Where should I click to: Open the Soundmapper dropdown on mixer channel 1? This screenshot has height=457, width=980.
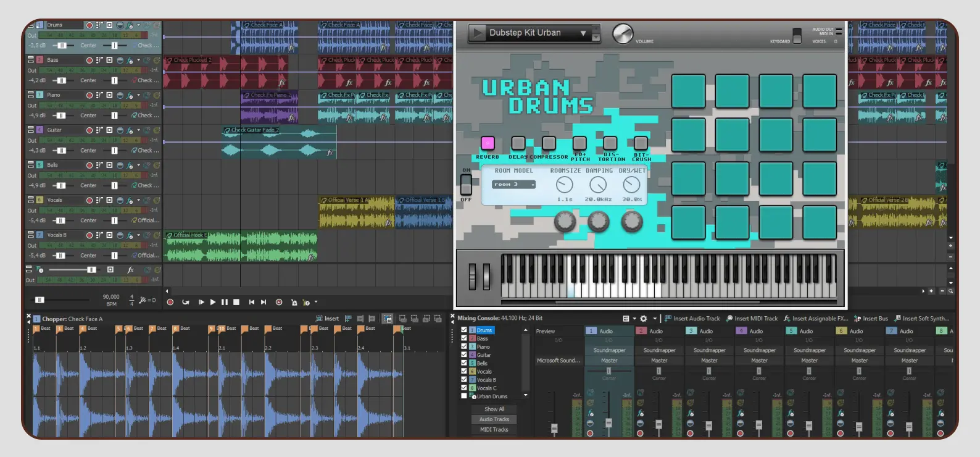(x=609, y=350)
